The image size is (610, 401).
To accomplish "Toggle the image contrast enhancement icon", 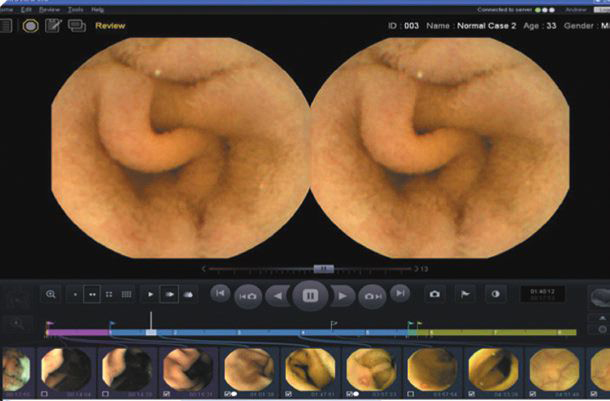I will (x=495, y=295).
